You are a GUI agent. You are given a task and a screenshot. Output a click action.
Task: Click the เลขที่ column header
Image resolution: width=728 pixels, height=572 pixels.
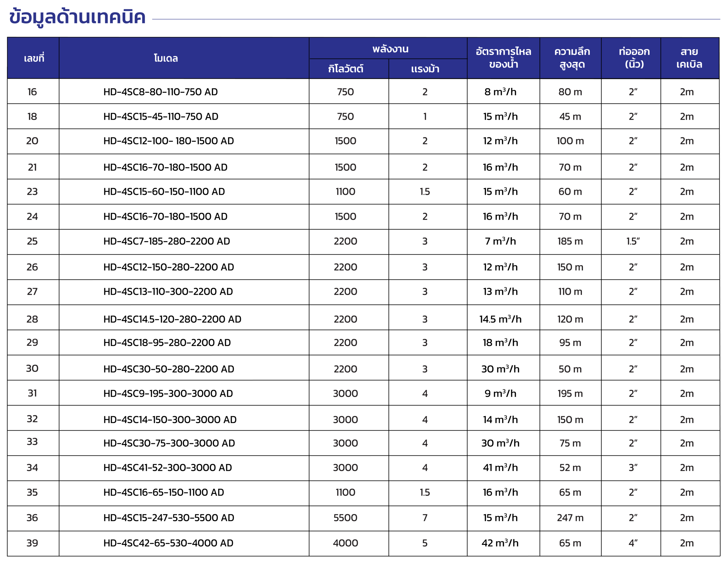(x=34, y=58)
